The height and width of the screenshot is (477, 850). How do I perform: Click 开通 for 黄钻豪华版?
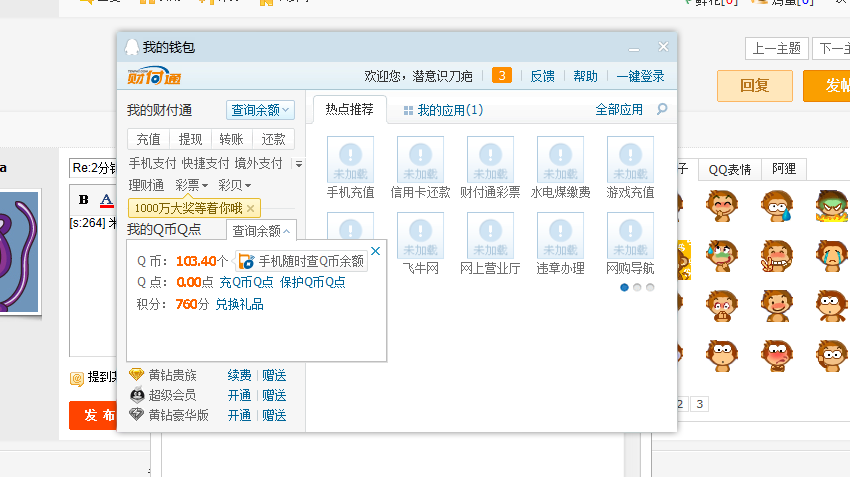pyautogui.click(x=239, y=415)
